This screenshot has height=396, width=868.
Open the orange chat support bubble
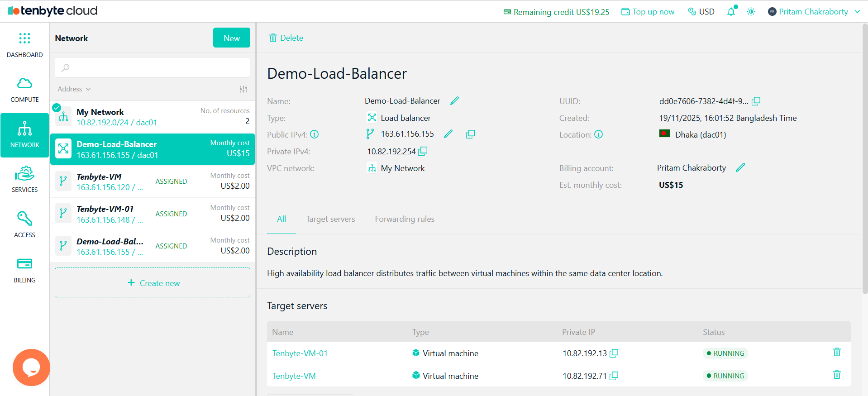click(x=31, y=367)
